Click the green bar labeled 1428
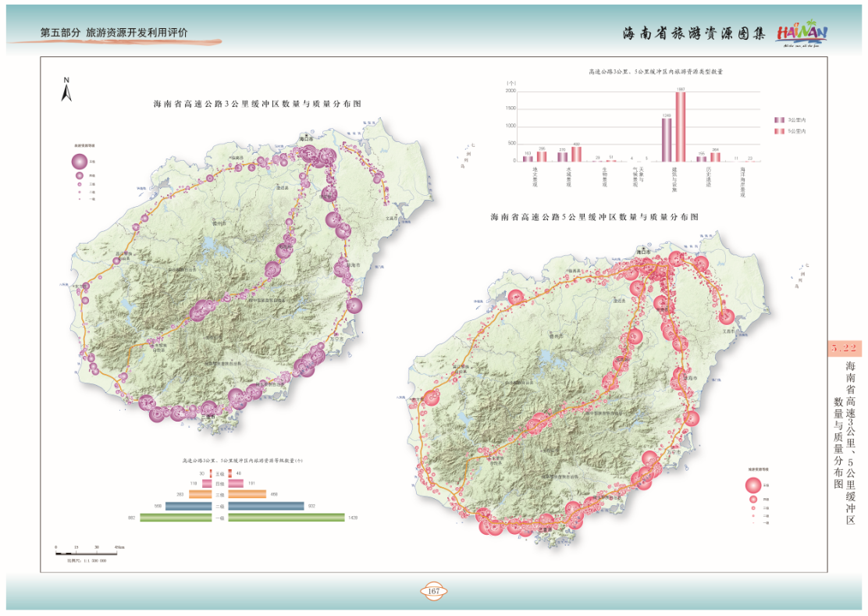The height and width of the screenshot is (616, 868). click(286, 518)
